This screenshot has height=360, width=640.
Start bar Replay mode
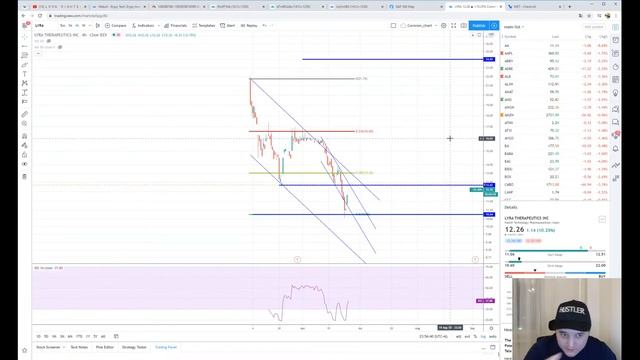(x=249, y=25)
